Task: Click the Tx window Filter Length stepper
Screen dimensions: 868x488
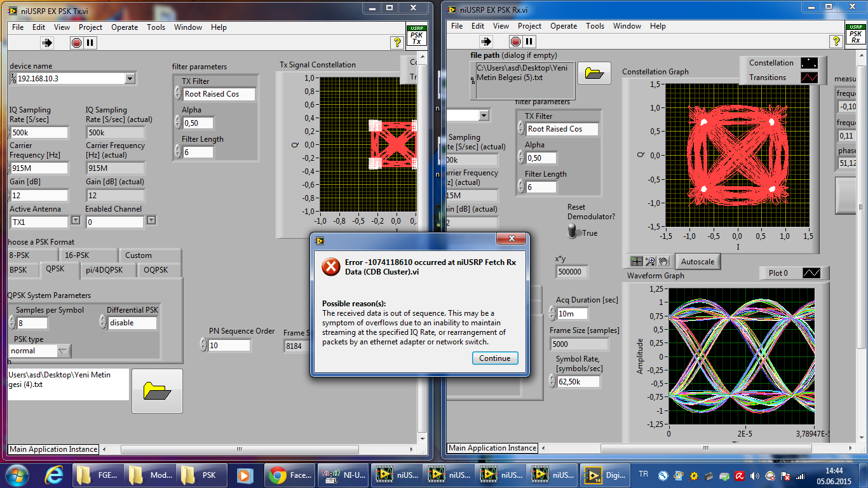Action: [178, 151]
